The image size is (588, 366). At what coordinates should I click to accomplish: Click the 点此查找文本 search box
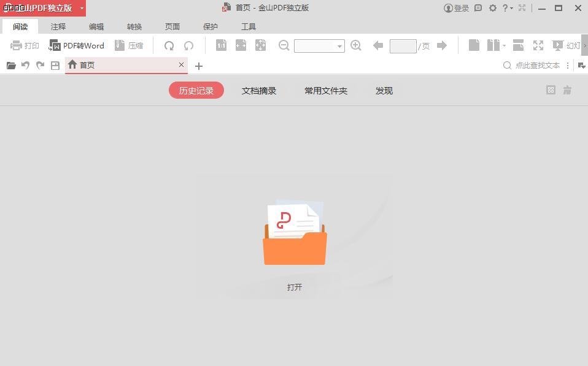click(532, 66)
